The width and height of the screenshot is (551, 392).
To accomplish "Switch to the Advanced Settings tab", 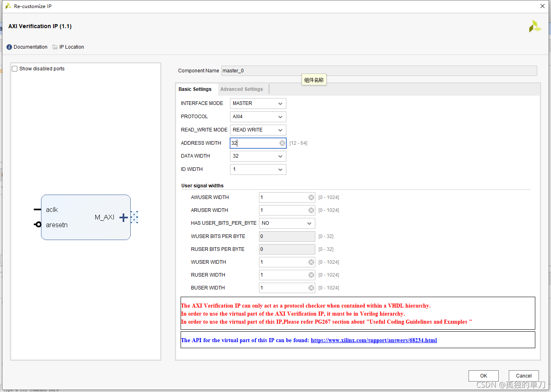I will (241, 89).
